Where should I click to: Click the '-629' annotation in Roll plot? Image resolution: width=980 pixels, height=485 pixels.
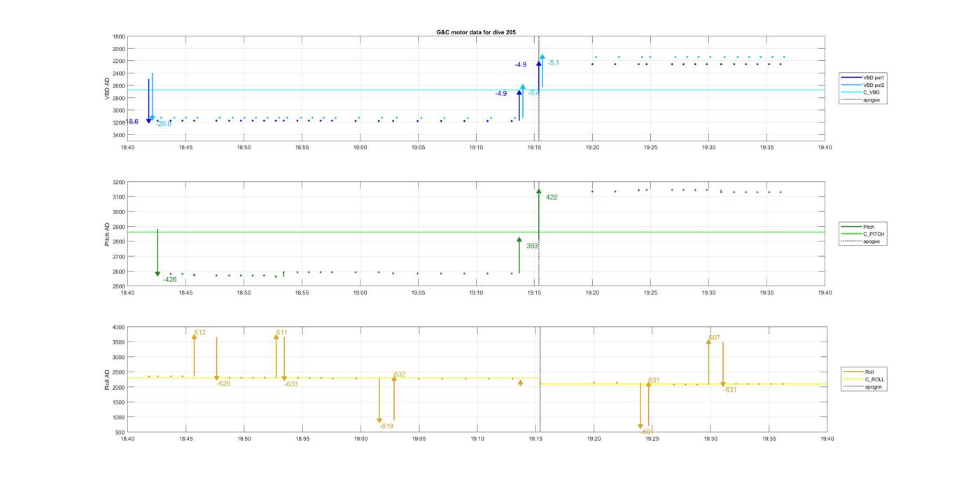[x=223, y=384]
